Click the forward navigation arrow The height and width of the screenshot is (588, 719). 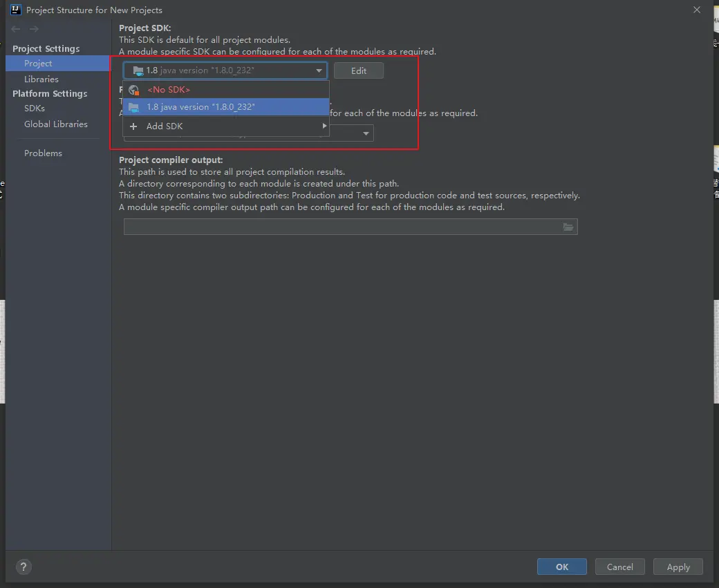[x=34, y=29]
